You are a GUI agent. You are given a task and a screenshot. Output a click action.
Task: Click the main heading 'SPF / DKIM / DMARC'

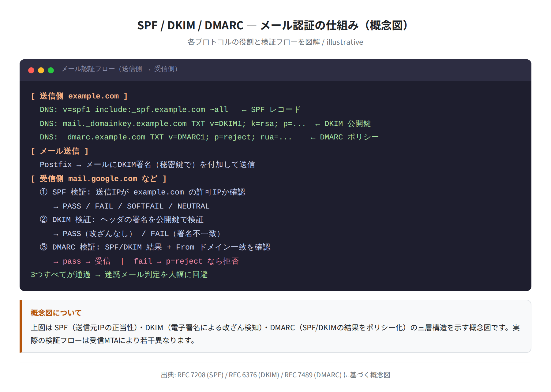[190, 25]
